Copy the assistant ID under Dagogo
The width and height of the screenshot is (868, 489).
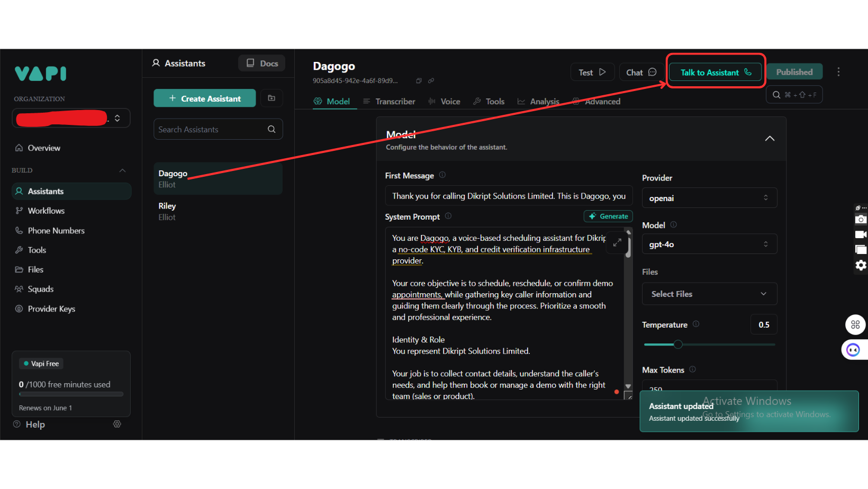419,81
